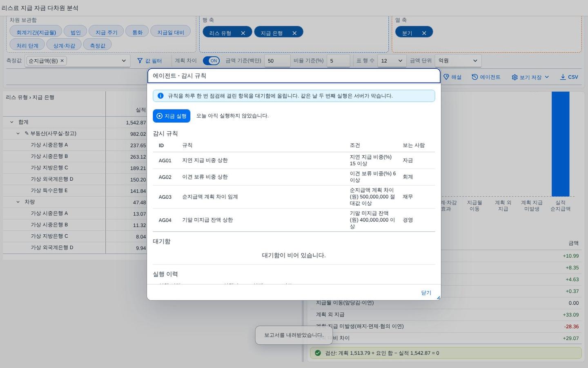Download the CSV export

click(x=569, y=77)
